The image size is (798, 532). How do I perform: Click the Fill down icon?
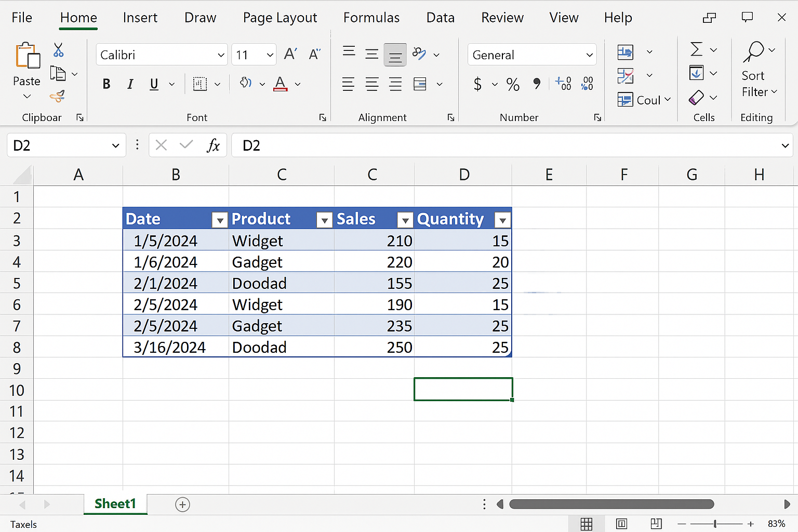click(697, 73)
